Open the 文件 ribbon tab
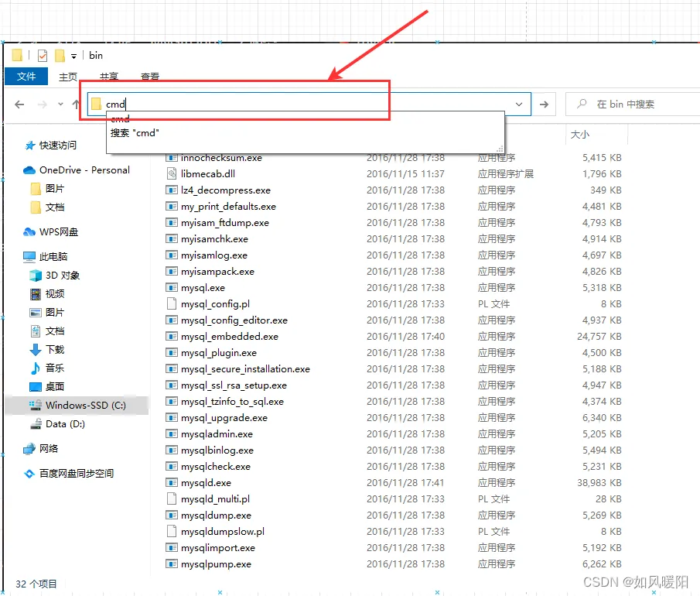The height and width of the screenshot is (596, 700). [x=26, y=77]
